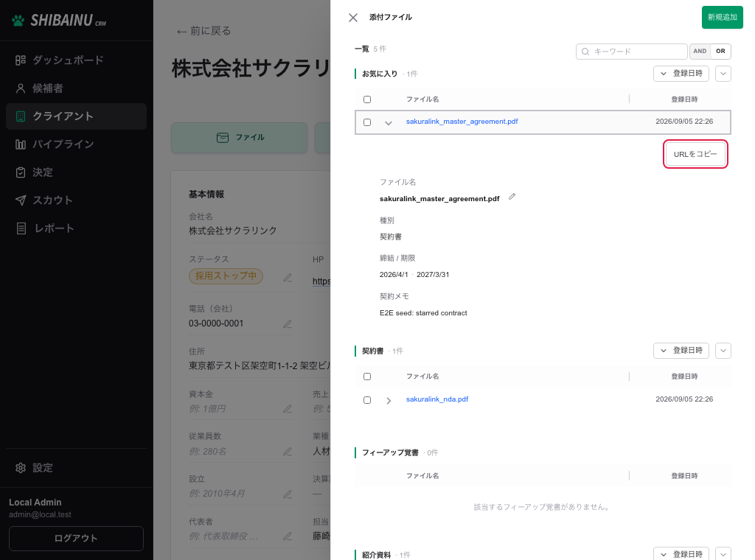755x560 pixels.
Task: Click admin@local.test account text
Action: 40,515
